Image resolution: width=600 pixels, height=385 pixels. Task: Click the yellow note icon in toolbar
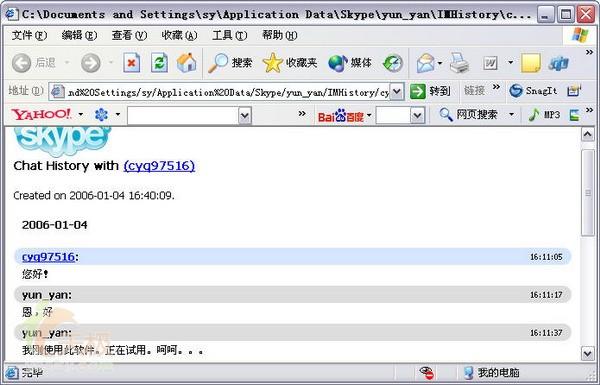click(531, 63)
